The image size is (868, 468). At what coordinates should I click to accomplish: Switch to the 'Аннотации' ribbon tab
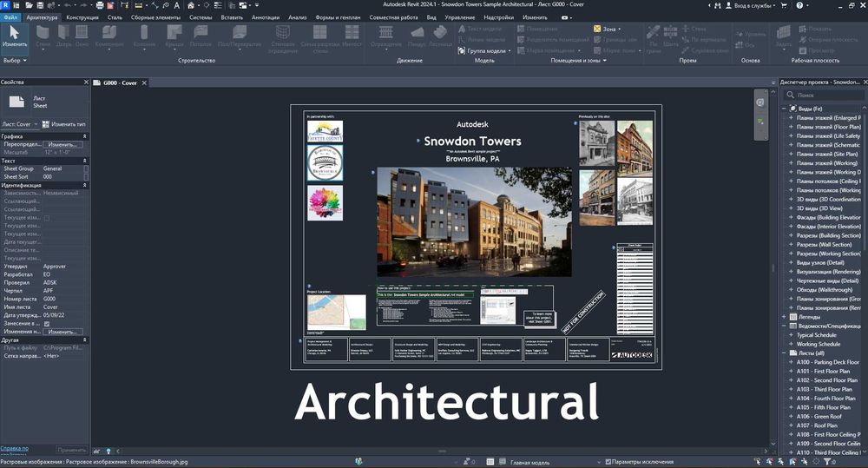[x=265, y=17]
